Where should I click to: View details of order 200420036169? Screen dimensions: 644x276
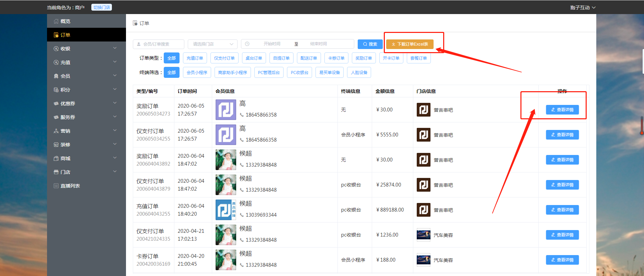pos(562,260)
